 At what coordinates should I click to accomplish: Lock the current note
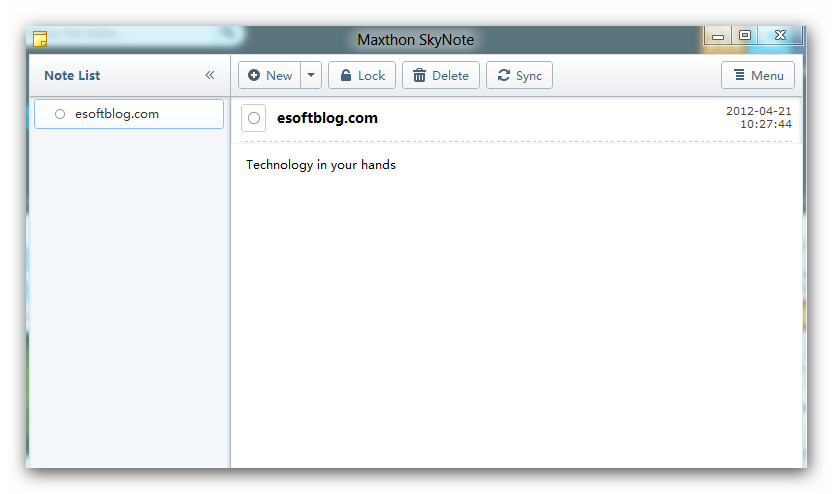[362, 75]
